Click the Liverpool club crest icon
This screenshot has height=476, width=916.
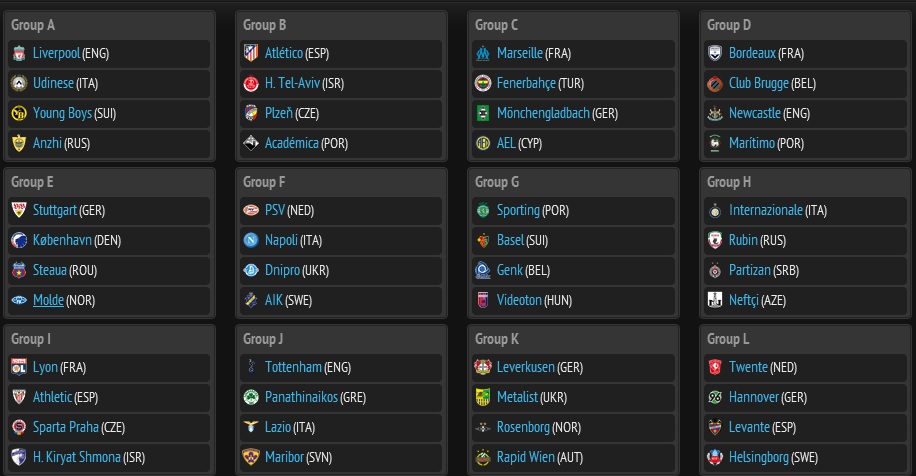click(19, 54)
